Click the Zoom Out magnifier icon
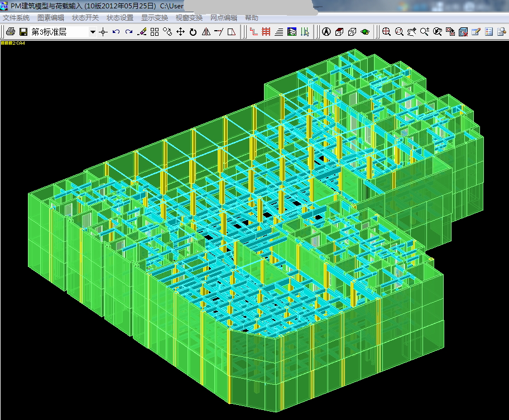Screen dimensions: 509x420 pos(399,32)
